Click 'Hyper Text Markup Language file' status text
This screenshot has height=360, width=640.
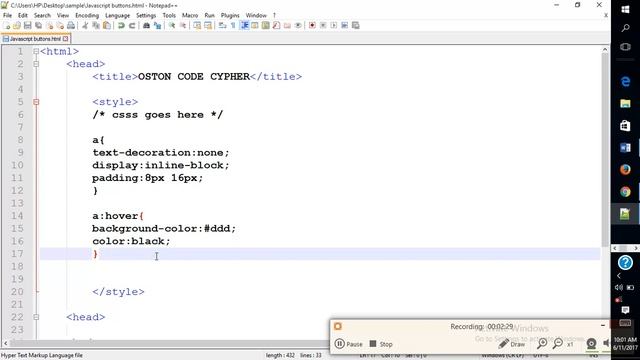click(x=42, y=356)
